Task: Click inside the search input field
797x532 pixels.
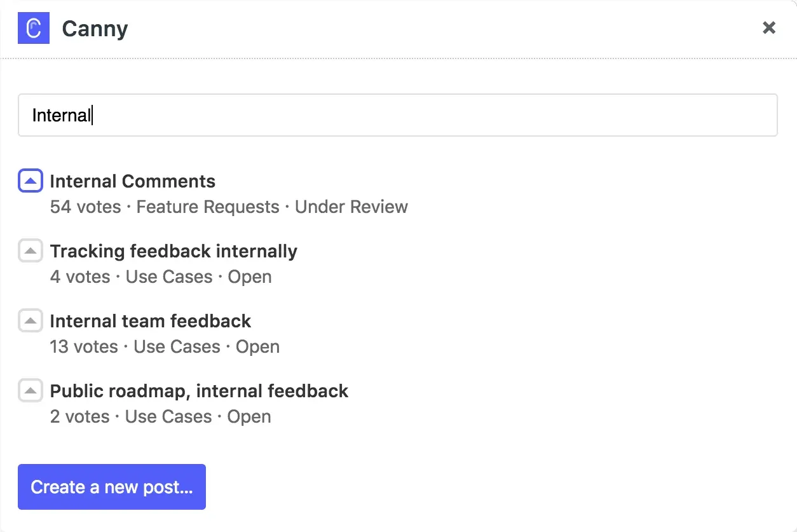Action: pos(398,115)
